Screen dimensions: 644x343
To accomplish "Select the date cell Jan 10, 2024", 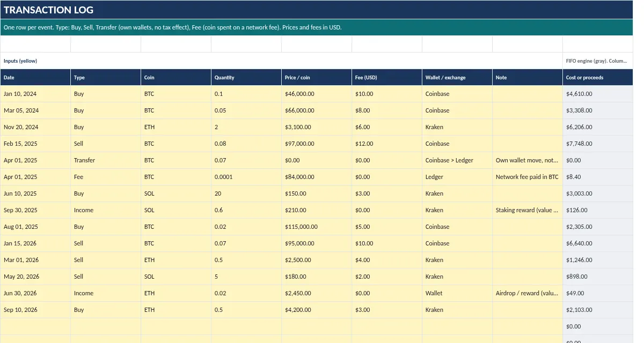I will pos(35,94).
